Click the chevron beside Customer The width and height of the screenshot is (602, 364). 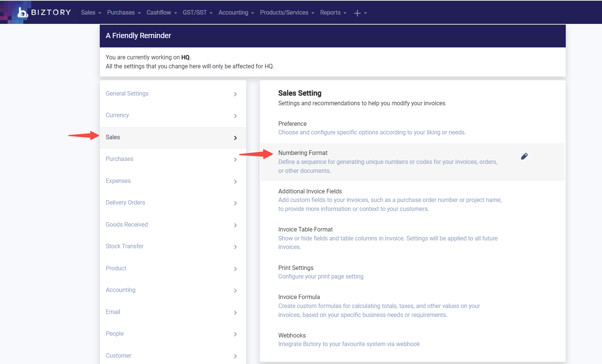(235, 356)
